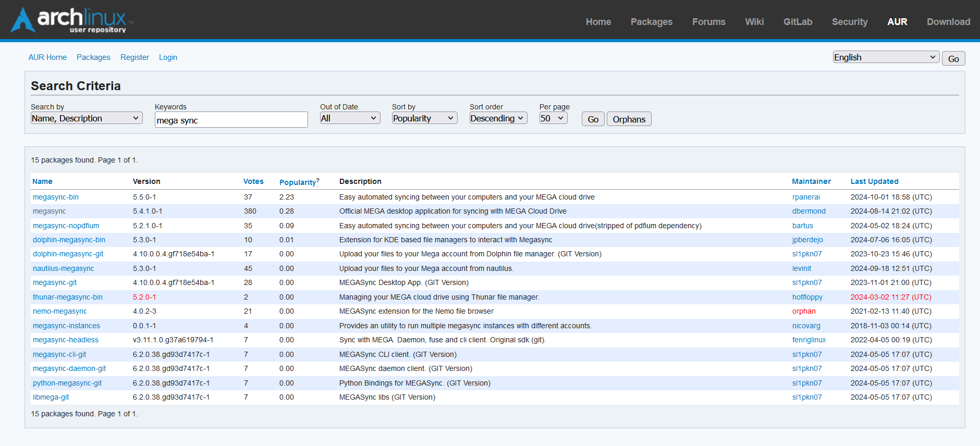Change the Sort order dropdown
The width and height of the screenshot is (980, 446).
coord(498,118)
